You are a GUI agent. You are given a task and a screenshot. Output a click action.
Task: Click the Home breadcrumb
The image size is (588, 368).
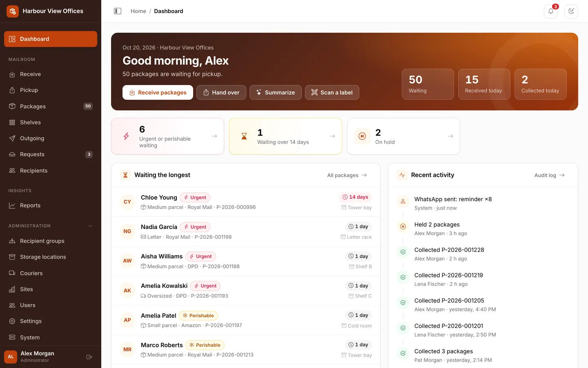click(x=138, y=11)
